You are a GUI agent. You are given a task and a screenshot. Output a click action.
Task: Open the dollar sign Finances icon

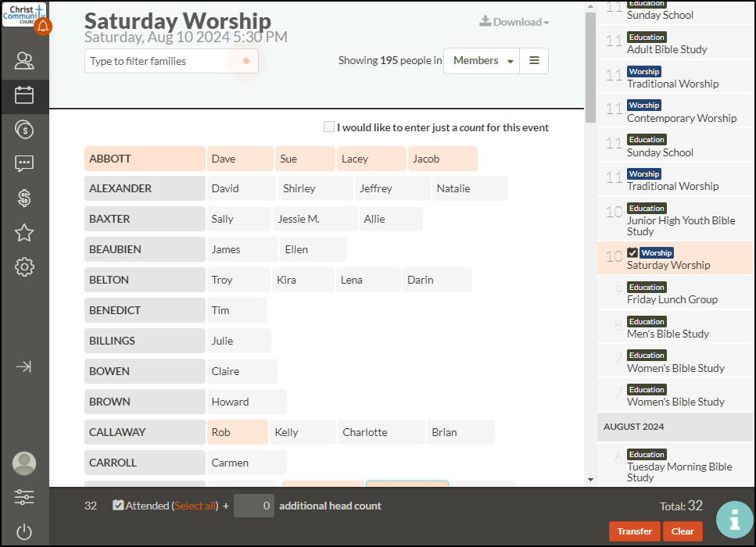click(x=24, y=198)
